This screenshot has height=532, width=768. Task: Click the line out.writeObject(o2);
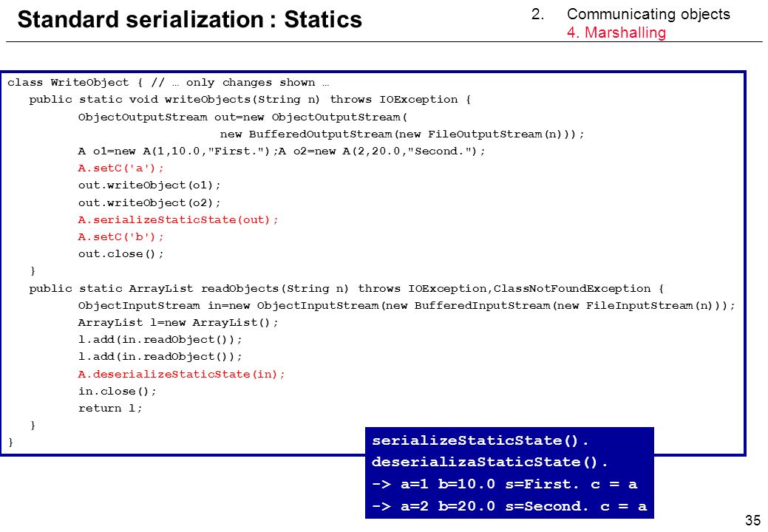pos(149,202)
